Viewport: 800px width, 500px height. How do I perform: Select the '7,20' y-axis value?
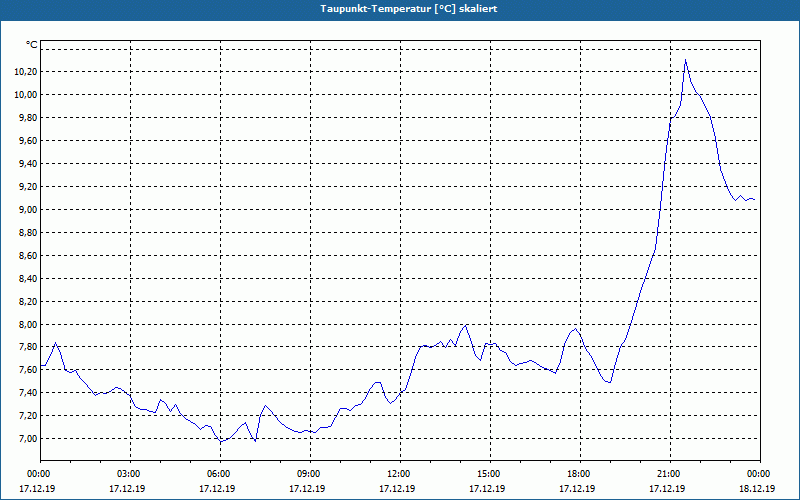tap(28, 415)
